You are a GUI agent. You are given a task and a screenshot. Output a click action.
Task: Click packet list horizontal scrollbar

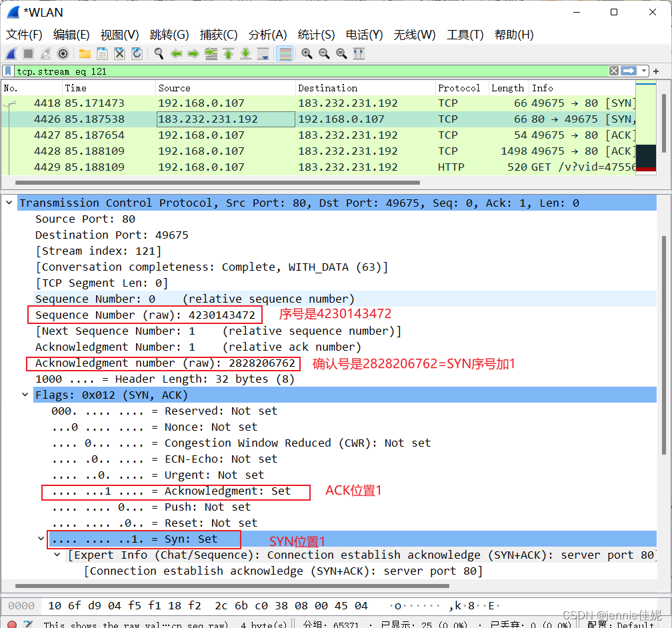(x=217, y=183)
